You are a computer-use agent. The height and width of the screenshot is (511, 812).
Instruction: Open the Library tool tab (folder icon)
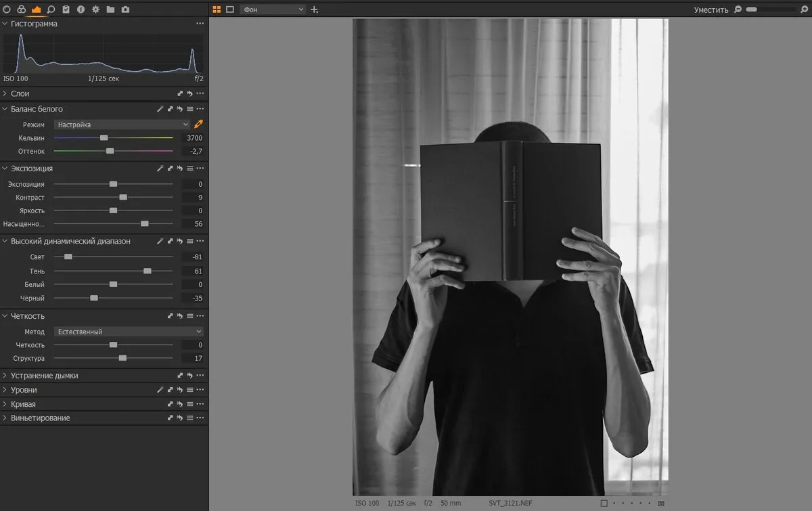(x=110, y=9)
